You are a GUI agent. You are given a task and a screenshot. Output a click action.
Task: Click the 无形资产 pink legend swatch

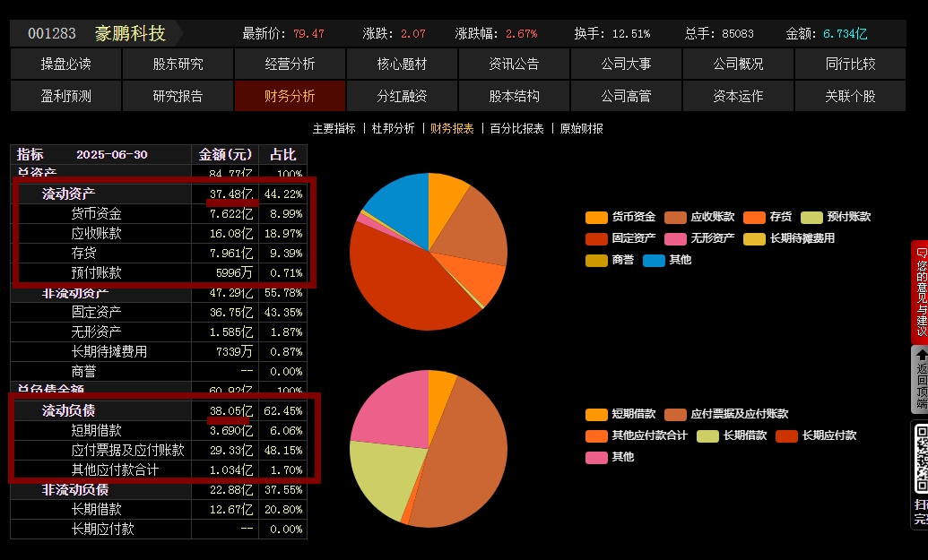pos(675,239)
